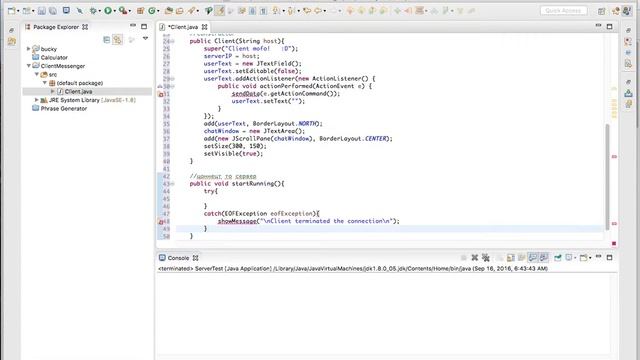Select the ClientMessenger project label
640x360 pixels.
63,66
